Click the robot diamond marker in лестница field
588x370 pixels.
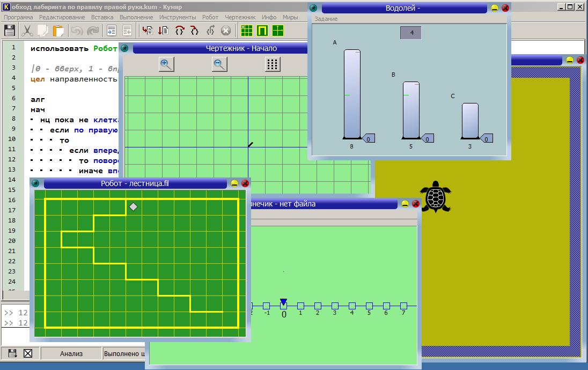tap(133, 206)
